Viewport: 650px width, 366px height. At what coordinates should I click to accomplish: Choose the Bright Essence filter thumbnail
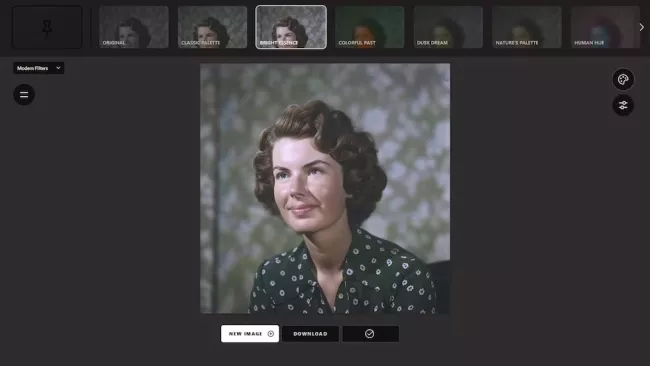click(291, 27)
